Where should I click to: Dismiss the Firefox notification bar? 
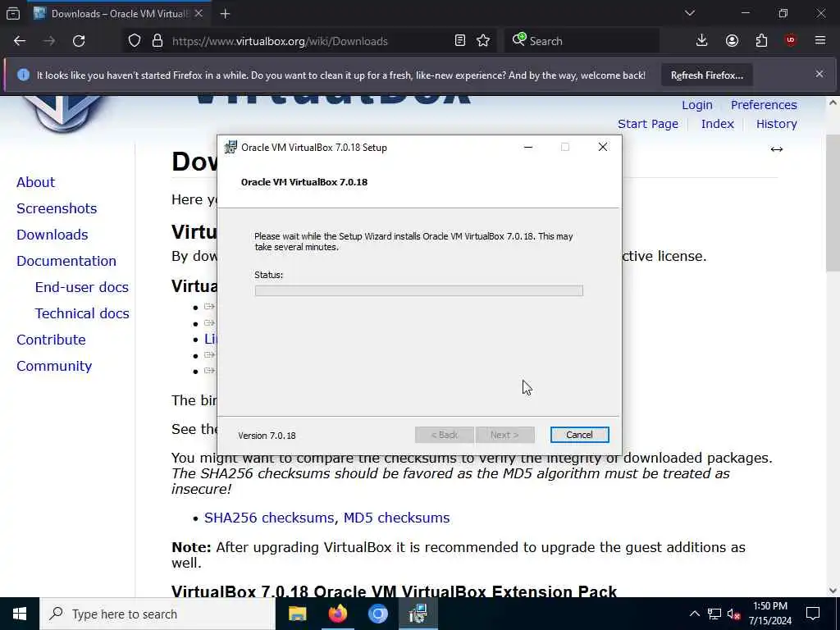pyautogui.click(x=819, y=74)
